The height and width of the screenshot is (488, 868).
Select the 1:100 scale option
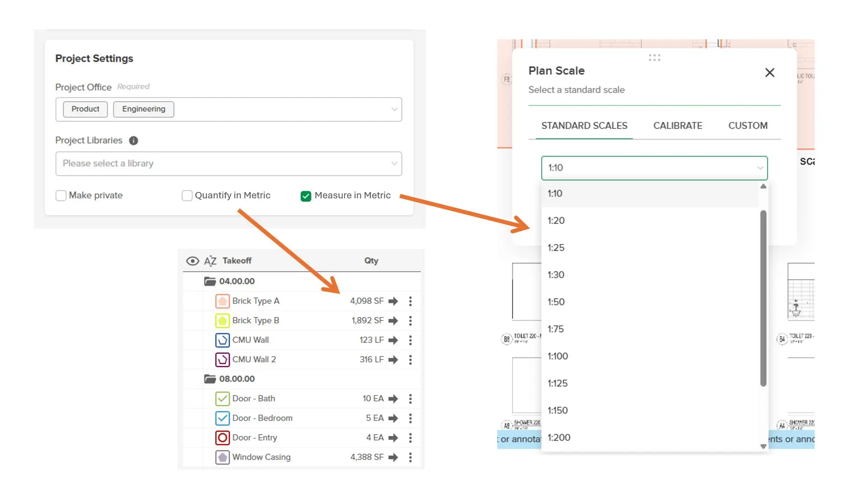[558, 356]
